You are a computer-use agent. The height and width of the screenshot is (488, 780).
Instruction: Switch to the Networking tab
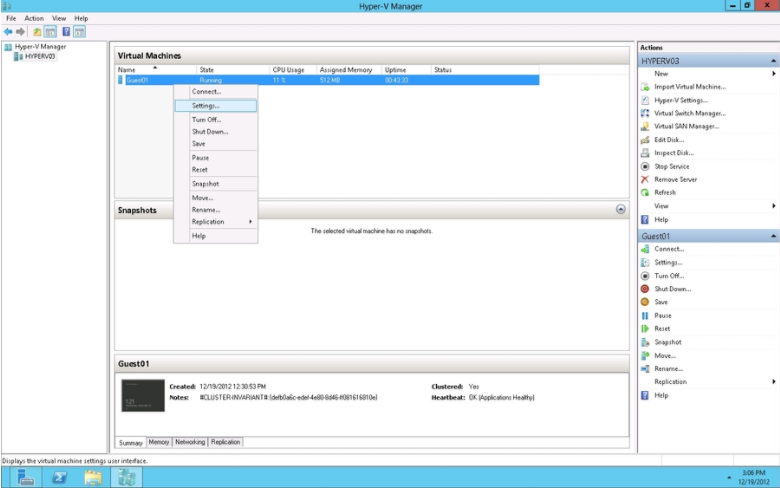coord(190,442)
